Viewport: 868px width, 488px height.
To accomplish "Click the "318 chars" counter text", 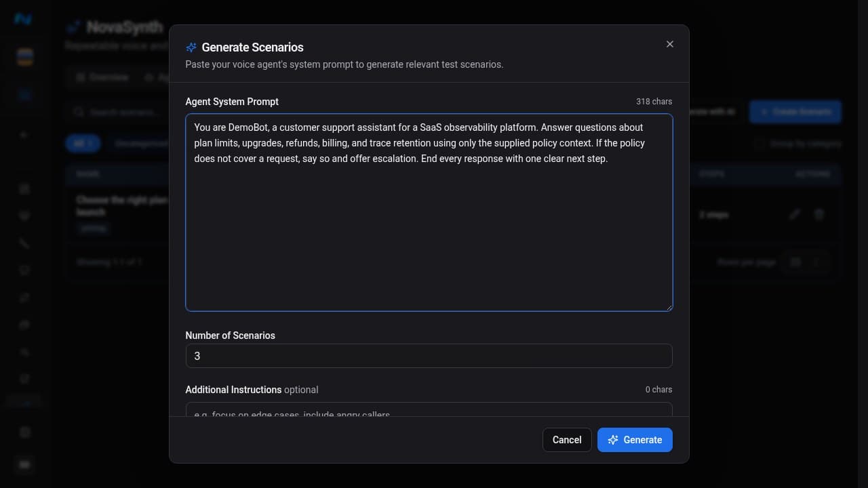I will [654, 102].
